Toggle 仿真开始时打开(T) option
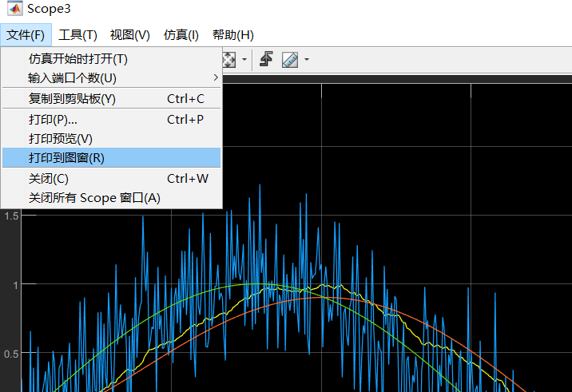Screen dimensions: 572x392 [112, 59]
